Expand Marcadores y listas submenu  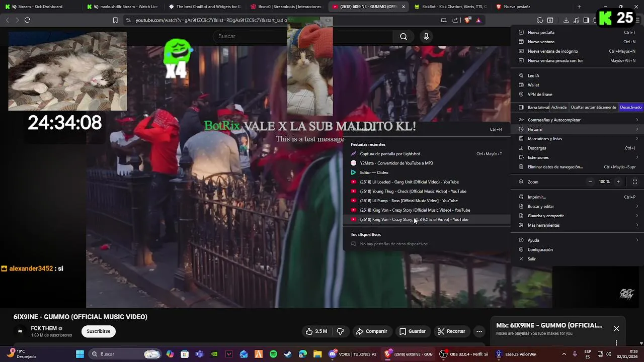(578, 139)
